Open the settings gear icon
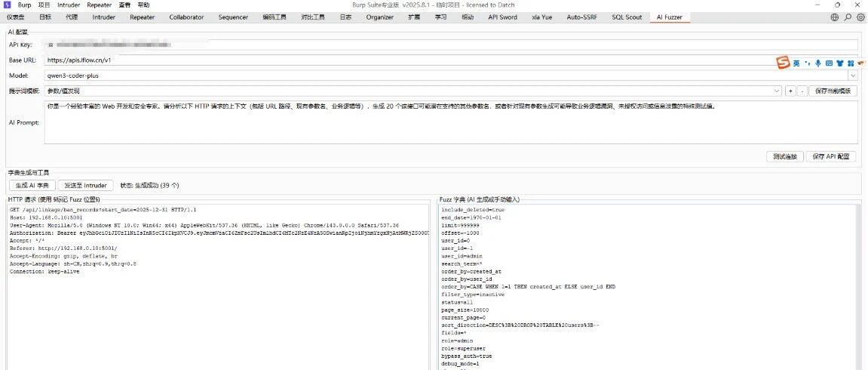Screen dimensions: 868x370 [x=860, y=17]
